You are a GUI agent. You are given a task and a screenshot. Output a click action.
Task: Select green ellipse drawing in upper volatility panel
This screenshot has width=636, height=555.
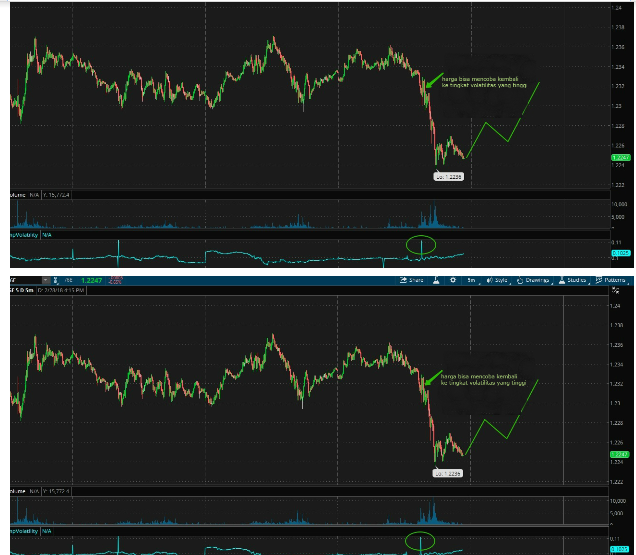pyautogui.click(x=422, y=244)
